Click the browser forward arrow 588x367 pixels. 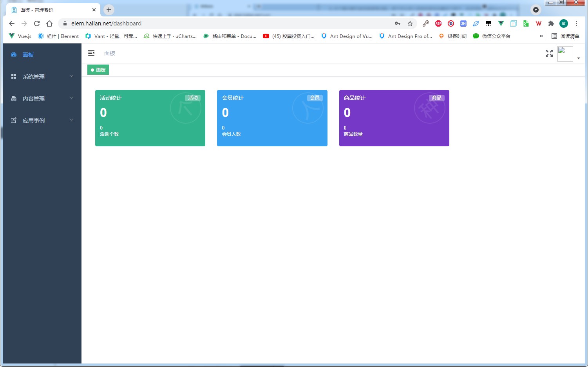24,23
